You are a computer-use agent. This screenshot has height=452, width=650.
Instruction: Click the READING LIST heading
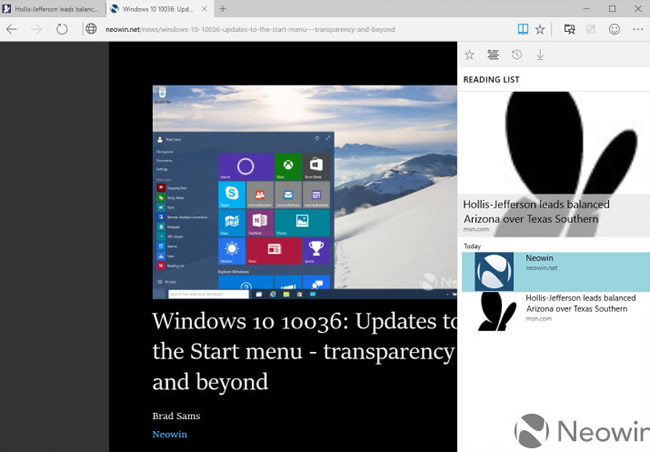pyautogui.click(x=491, y=80)
